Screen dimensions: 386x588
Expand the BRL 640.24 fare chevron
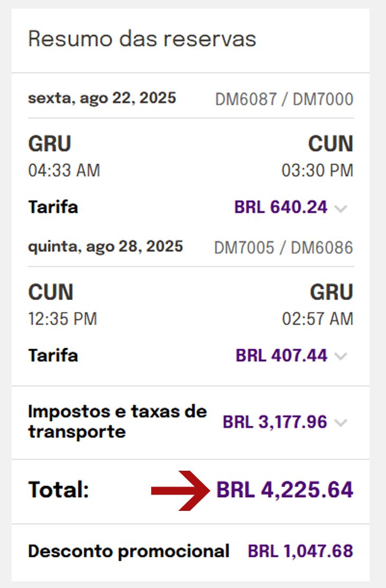(x=341, y=208)
